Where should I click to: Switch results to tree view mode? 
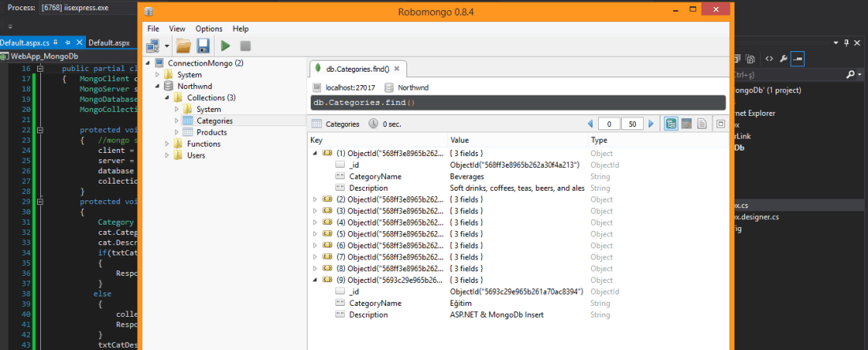click(671, 124)
